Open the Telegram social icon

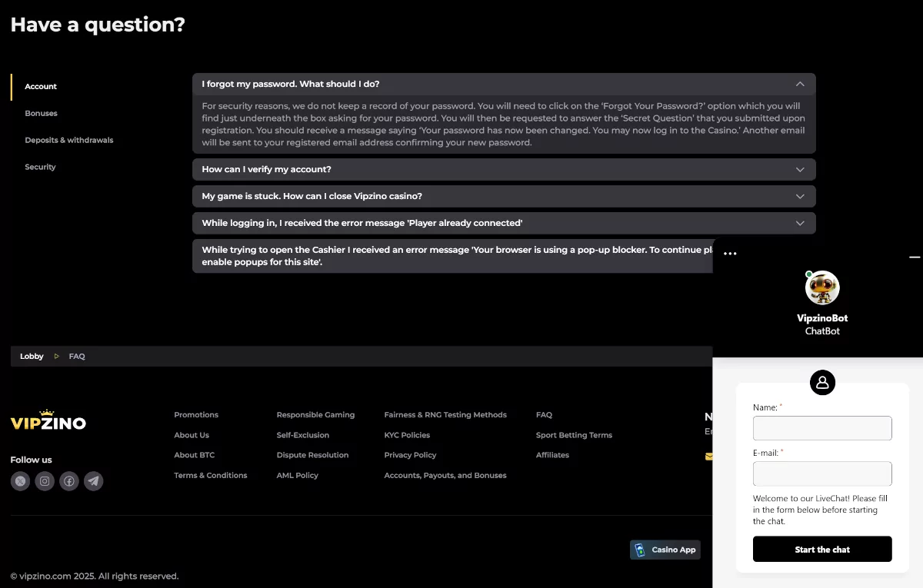coord(94,481)
